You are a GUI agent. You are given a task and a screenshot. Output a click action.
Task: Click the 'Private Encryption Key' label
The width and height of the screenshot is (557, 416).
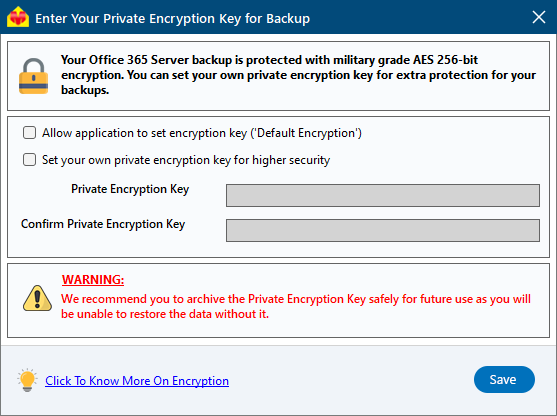[130, 189]
